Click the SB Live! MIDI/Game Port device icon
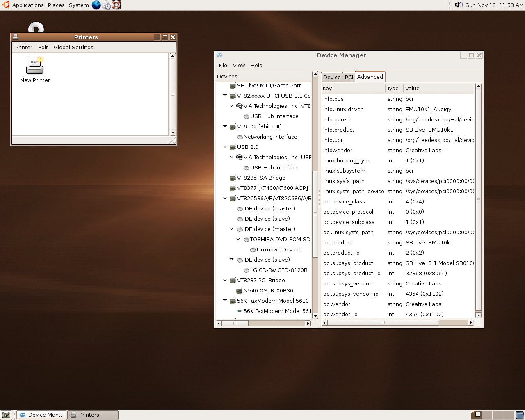Viewport: 525px width, 420px height. point(233,86)
